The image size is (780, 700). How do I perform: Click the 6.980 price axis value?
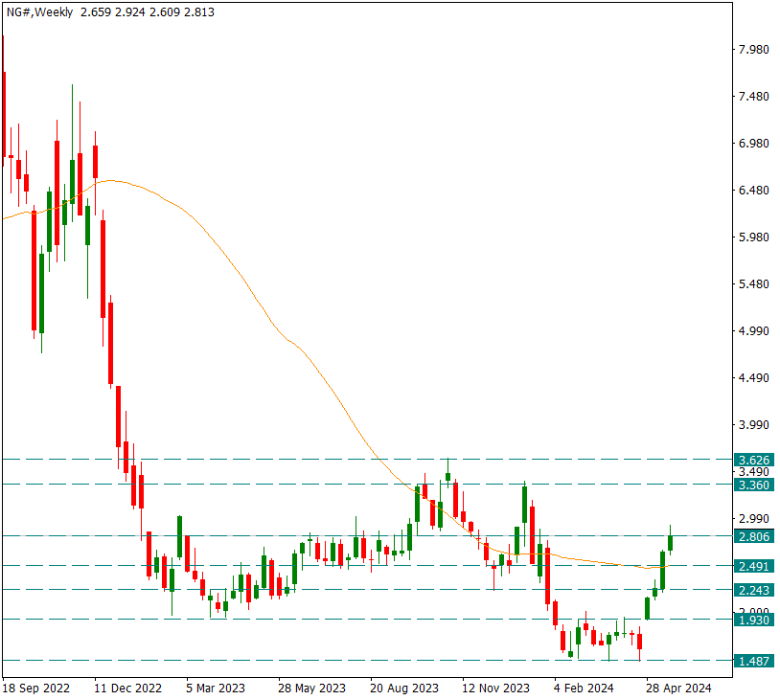pos(753,144)
